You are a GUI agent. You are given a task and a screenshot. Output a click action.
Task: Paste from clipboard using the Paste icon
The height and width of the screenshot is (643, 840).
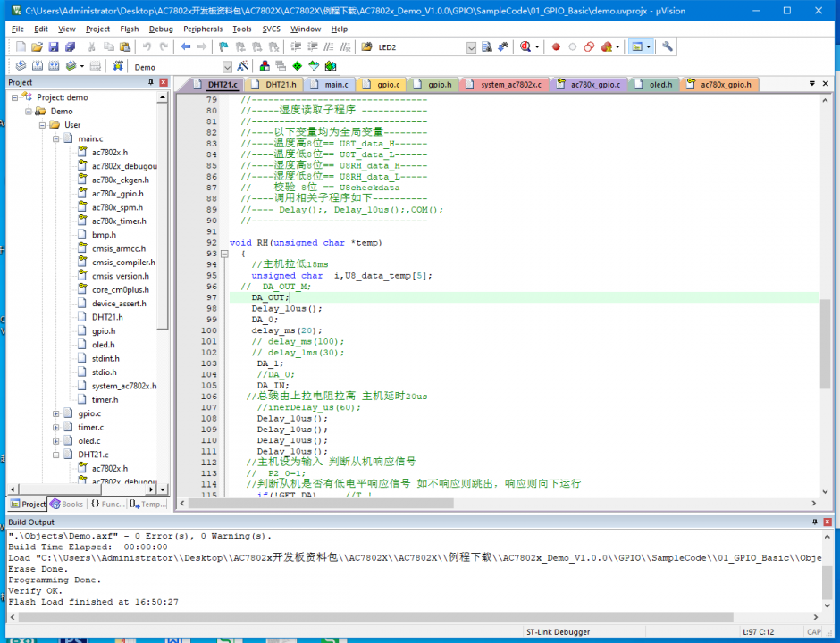click(125, 47)
